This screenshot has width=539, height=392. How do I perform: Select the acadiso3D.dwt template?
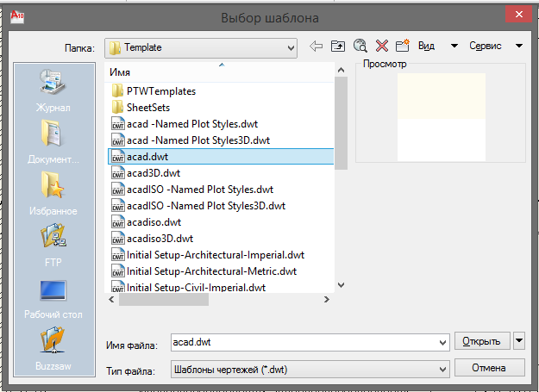click(153, 239)
